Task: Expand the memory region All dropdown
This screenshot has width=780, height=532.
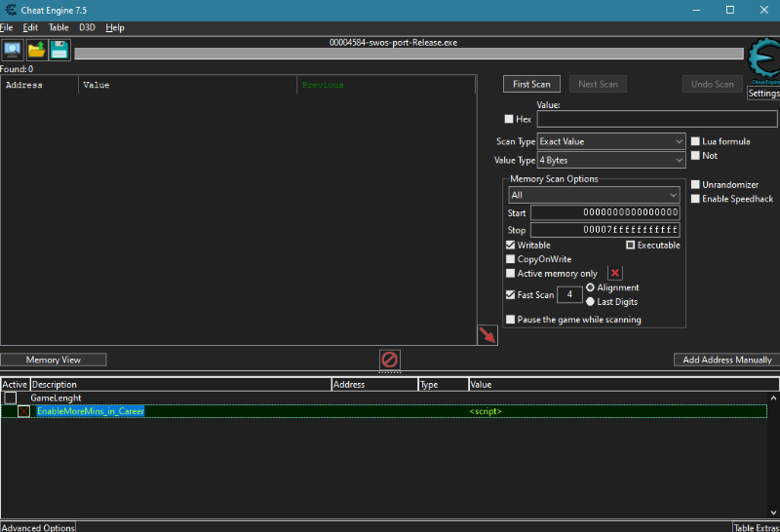Action: point(593,195)
